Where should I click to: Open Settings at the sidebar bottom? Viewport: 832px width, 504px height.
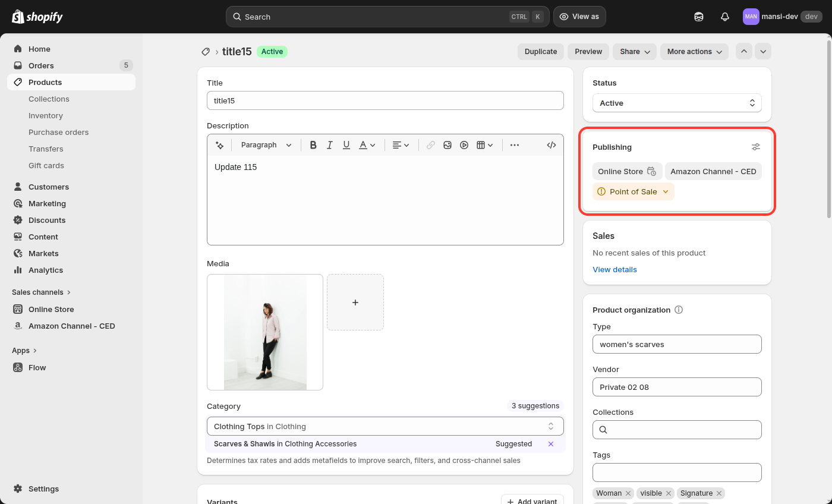[x=71, y=489]
